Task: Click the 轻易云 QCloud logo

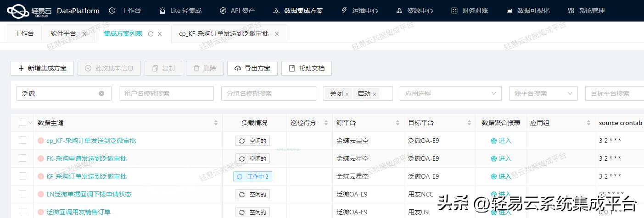Action: click(30, 11)
